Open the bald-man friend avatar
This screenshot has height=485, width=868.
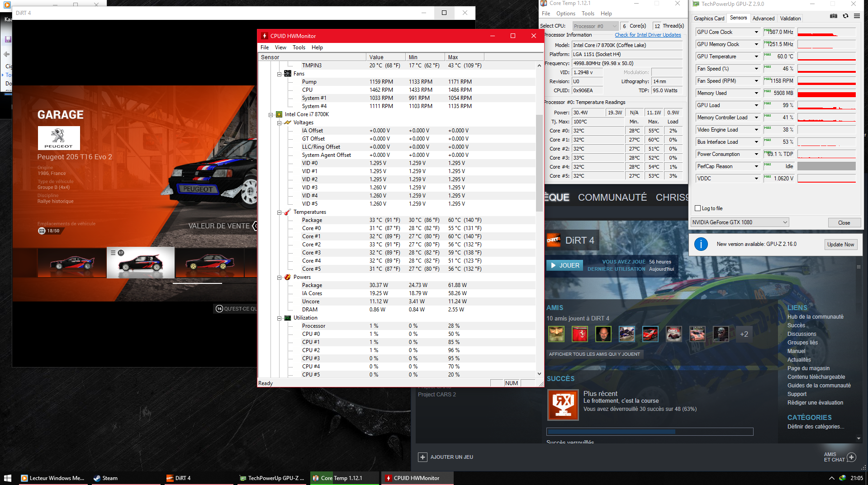pyautogui.click(x=603, y=334)
